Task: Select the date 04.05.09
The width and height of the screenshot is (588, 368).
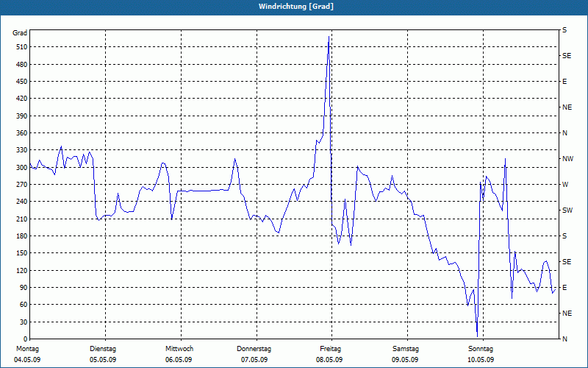Action: click(x=27, y=360)
